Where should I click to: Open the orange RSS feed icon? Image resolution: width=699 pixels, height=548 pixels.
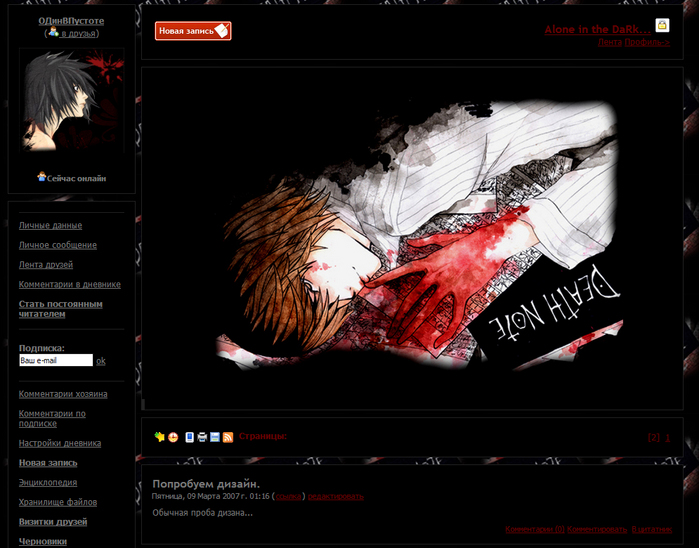click(228, 437)
